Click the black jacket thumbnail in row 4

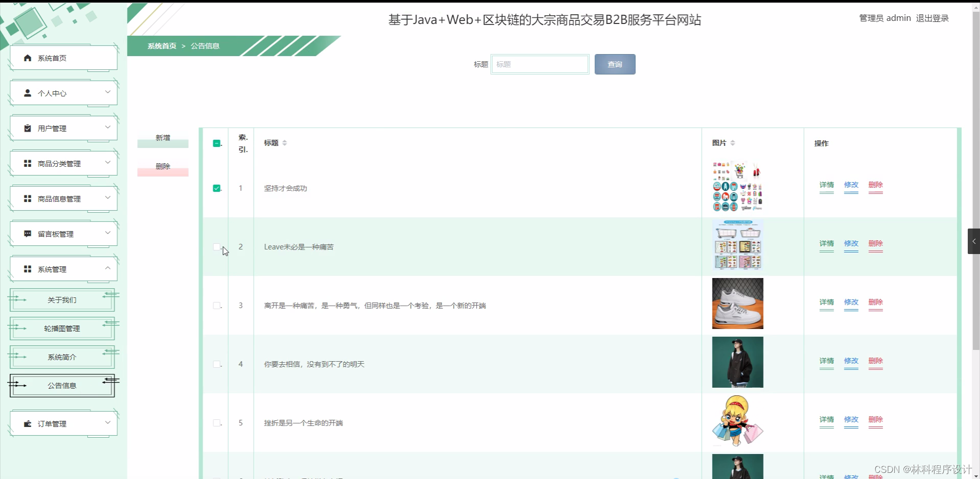click(x=738, y=362)
